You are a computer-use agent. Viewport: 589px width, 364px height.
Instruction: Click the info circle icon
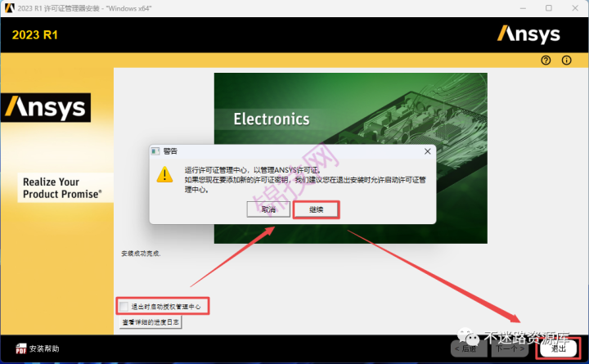pos(566,60)
